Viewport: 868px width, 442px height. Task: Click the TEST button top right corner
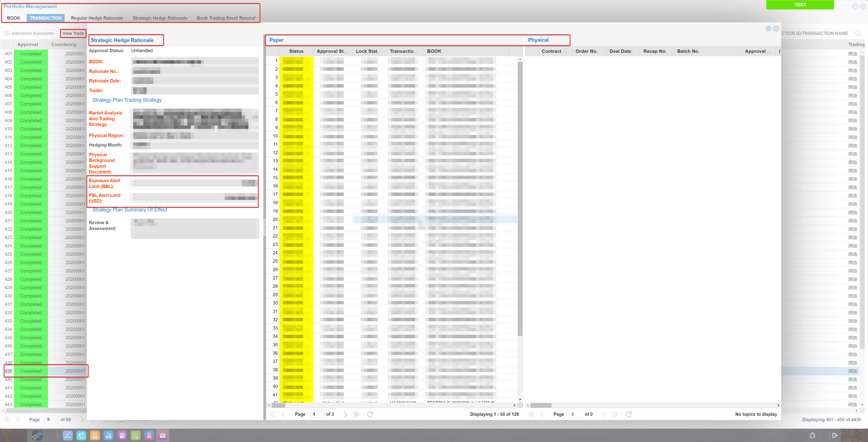[800, 5]
